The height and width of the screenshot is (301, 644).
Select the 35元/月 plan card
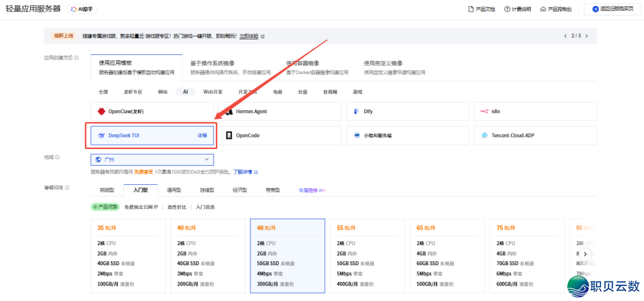click(128, 256)
